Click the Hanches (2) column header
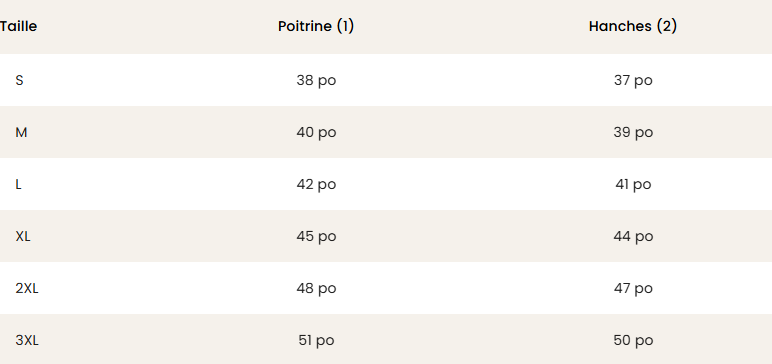Viewport: 772px width, 364px height. 633,26
